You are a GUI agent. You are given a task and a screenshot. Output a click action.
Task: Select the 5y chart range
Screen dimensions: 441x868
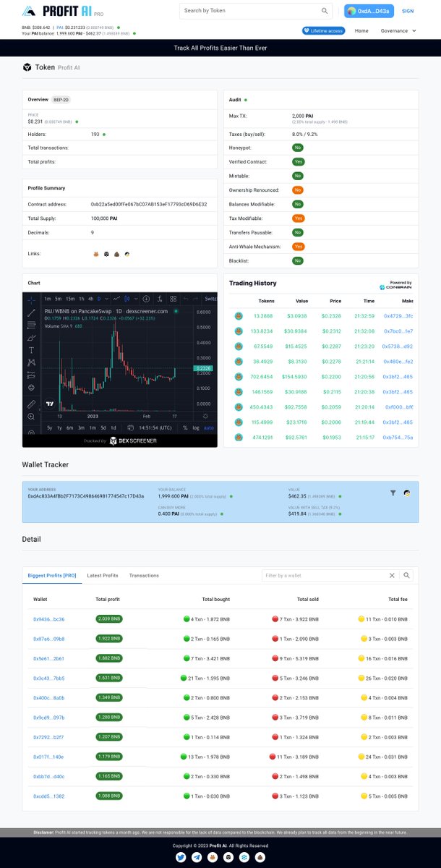[50, 428]
